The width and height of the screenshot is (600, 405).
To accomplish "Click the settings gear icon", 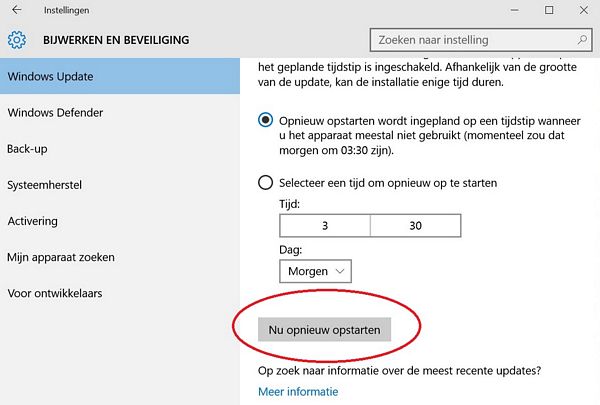I will point(17,40).
